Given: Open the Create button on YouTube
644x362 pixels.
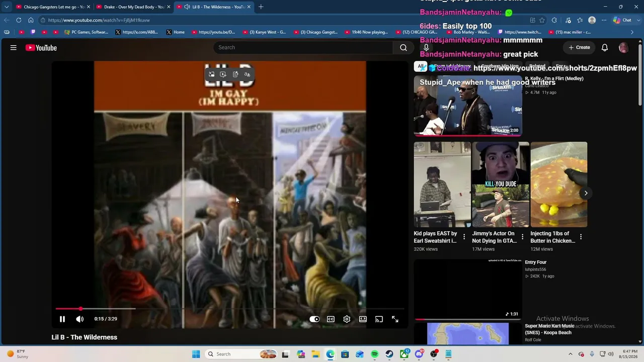Looking at the screenshot, I should pyautogui.click(x=579, y=47).
